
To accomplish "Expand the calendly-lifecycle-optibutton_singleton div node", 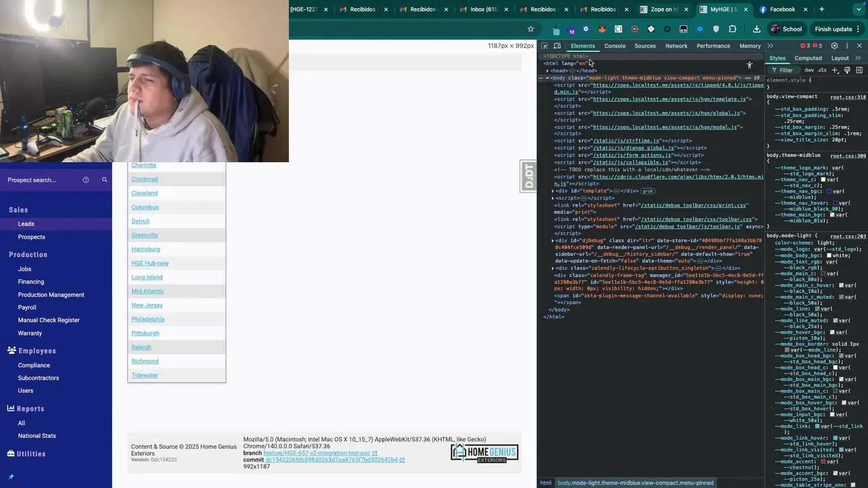I will pos(553,268).
